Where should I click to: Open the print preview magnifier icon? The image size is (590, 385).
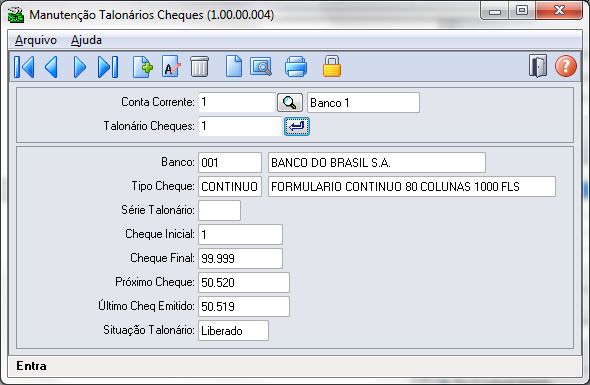pos(260,67)
